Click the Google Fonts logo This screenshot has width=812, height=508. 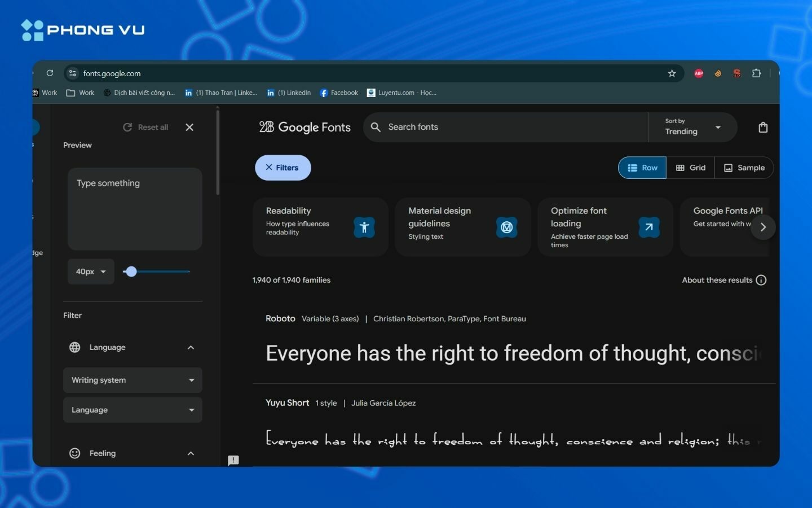pyautogui.click(x=304, y=128)
